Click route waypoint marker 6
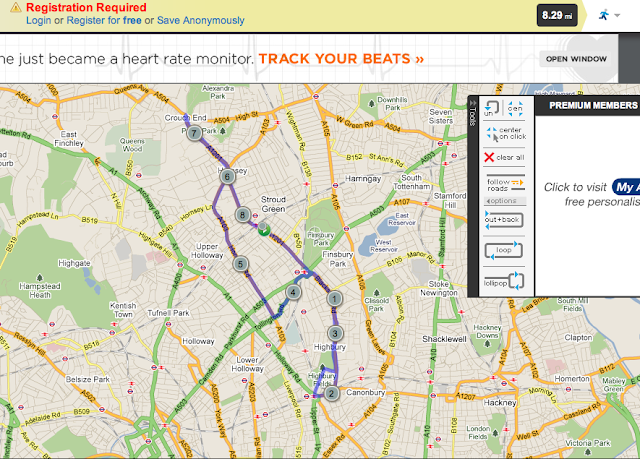The image size is (640, 459). (x=227, y=177)
